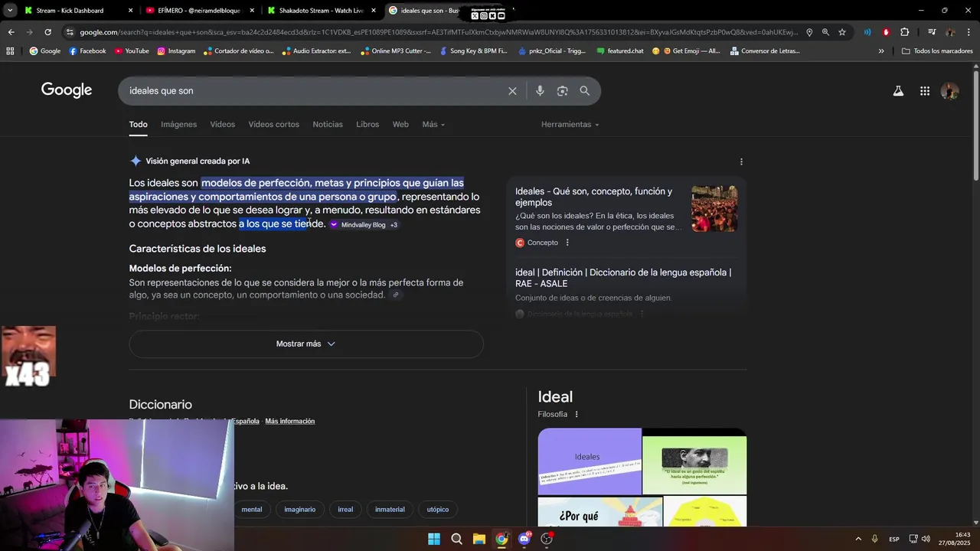Open the media controls music-note icon
Screen dimensions: 980x551
click(932, 32)
